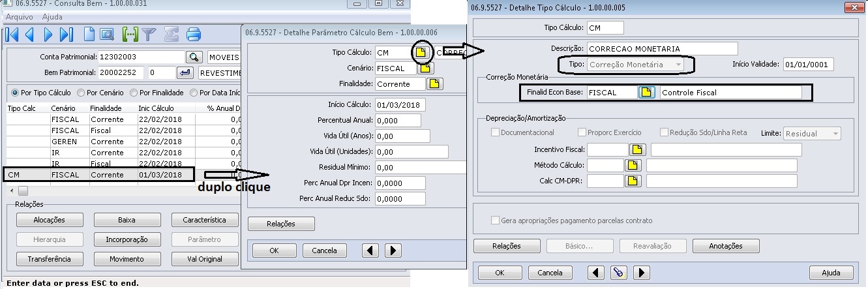
Task: Click the Incorporação button
Action: click(127, 239)
